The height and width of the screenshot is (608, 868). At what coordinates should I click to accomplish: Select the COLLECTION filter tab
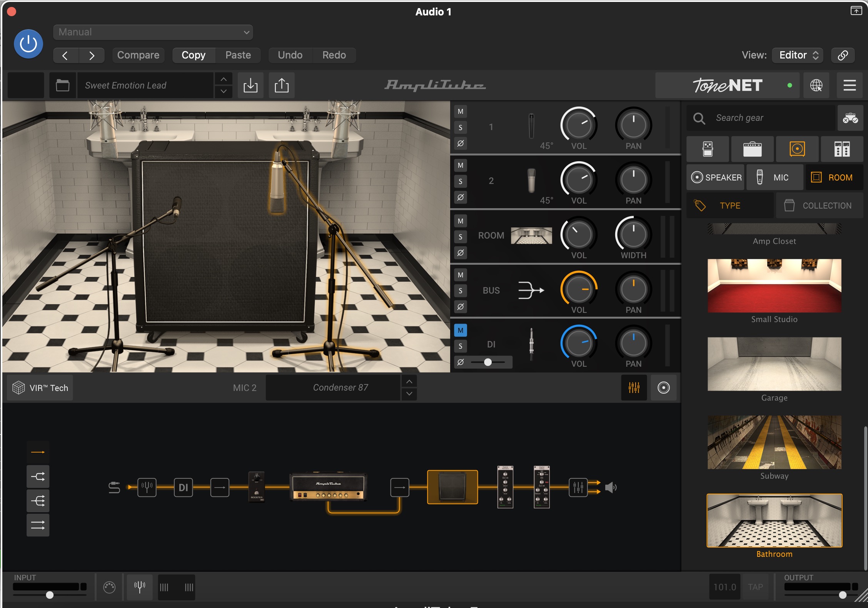click(820, 205)
